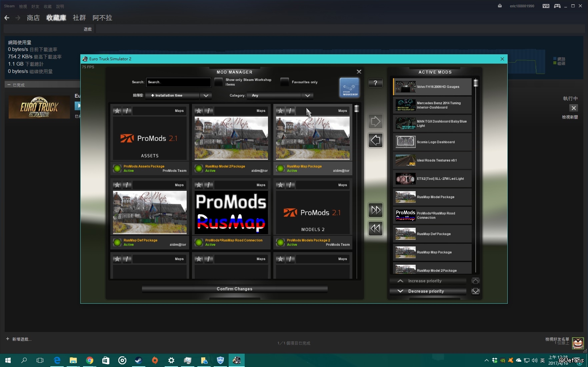Toggle the RusMap Def Package active indicator

pyautogui.click(x=117, y=242)
